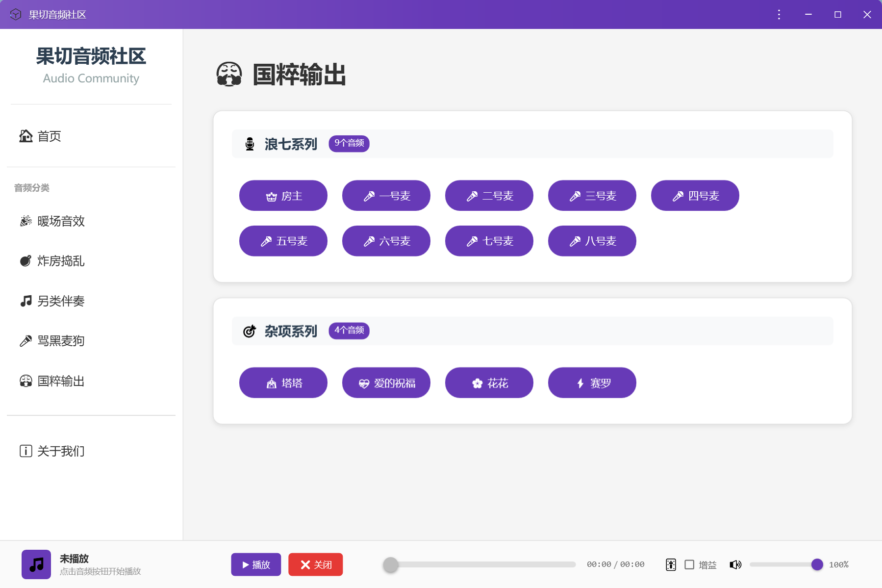Click the 骂黑麦狗 microphone icon category
The height and width of the screenshot is (588, 882).
(60, 341)
